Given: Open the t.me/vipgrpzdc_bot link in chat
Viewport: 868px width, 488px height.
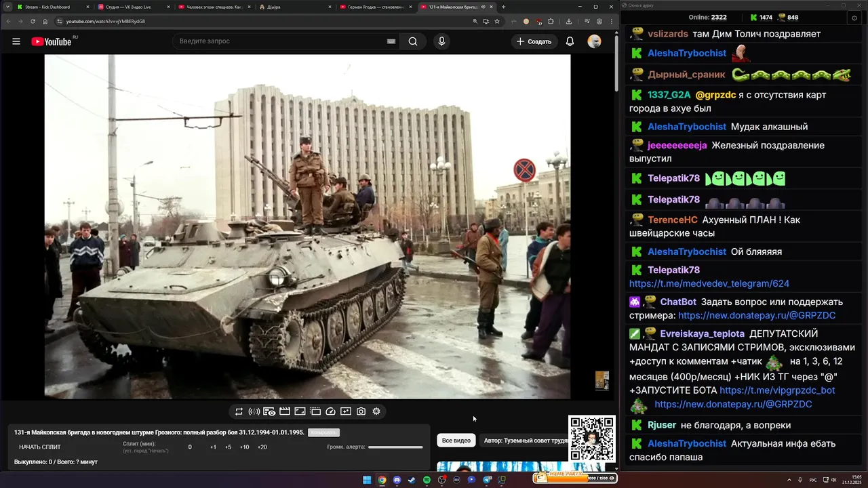Looking at the screenshot, I should pyautogui.click(x=777, y=390).
